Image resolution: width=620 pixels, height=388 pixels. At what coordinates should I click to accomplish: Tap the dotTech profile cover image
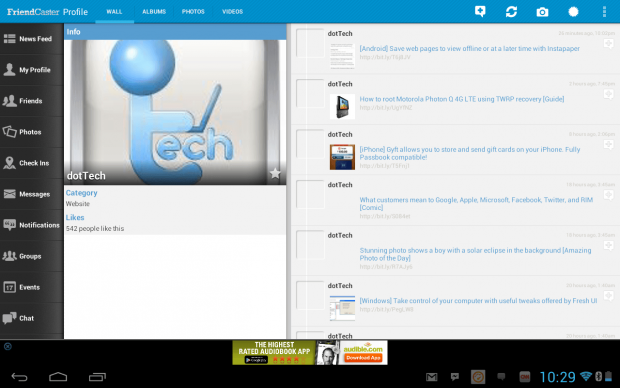point(175,112)
